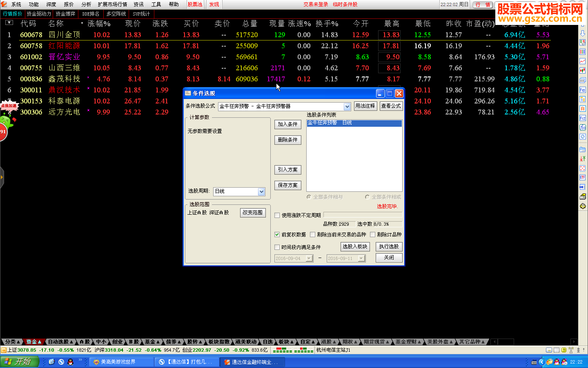Click the 用法注释 button
Viewport: 588px width, 368px height.
(365, 106)
